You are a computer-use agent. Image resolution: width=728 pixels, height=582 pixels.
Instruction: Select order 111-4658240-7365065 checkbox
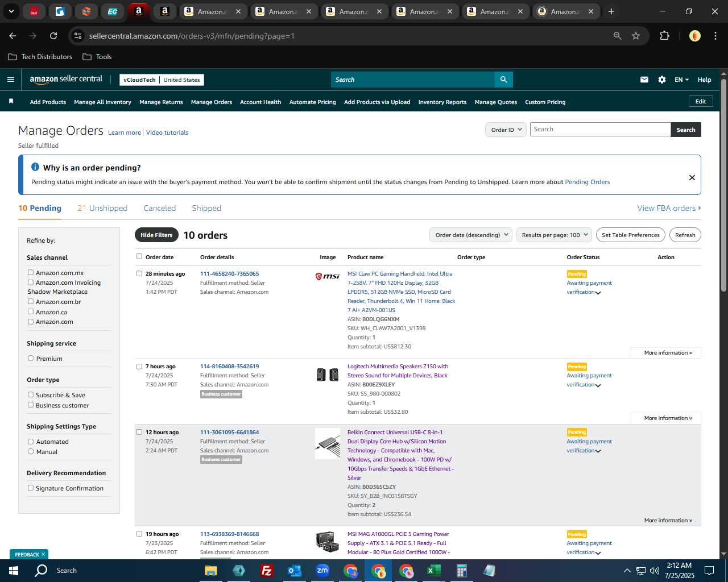(x=139, y=273)
